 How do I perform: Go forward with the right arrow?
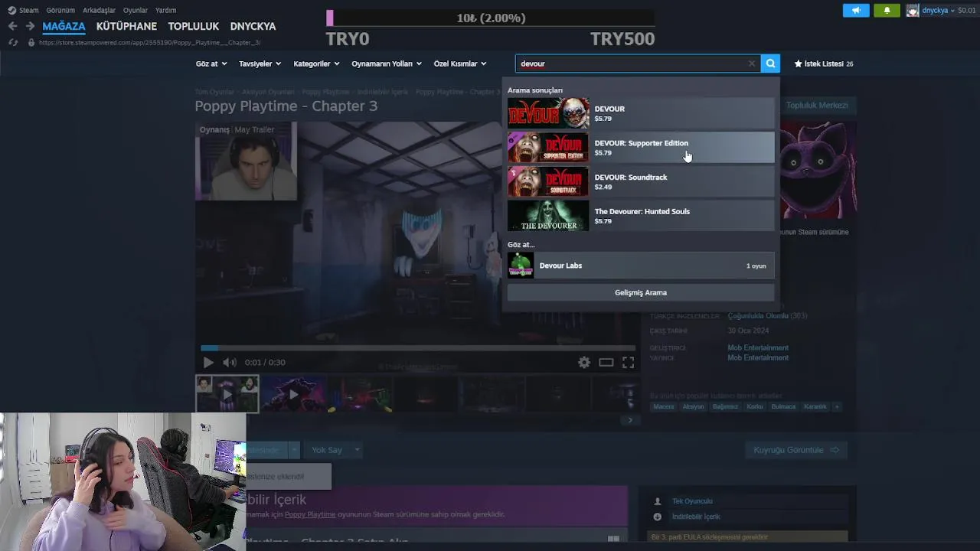(30, 26)
